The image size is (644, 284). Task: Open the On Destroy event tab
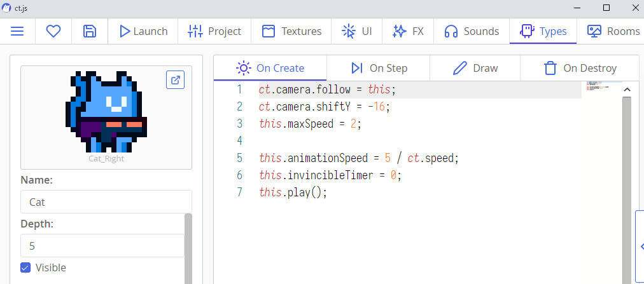tap(580, 68)
